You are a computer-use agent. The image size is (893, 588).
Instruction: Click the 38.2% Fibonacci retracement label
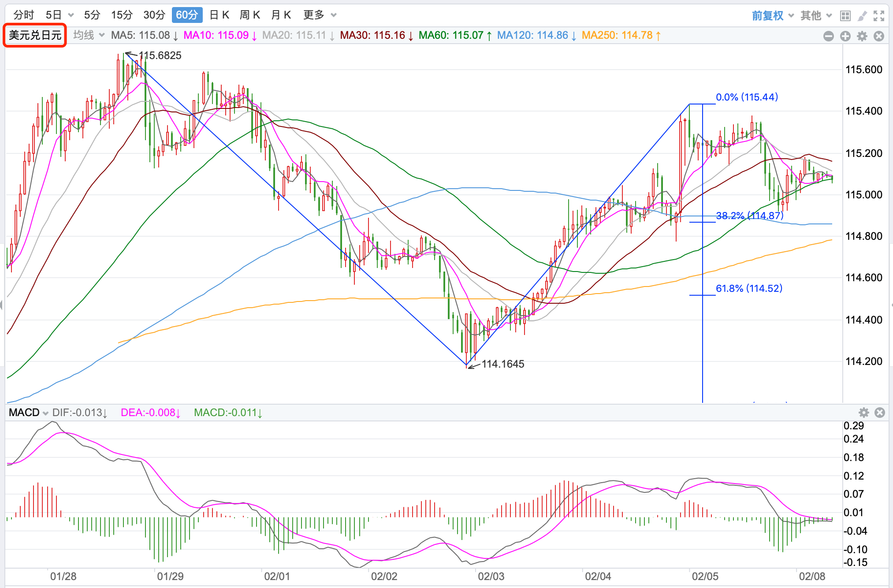(x=749, y=216)
